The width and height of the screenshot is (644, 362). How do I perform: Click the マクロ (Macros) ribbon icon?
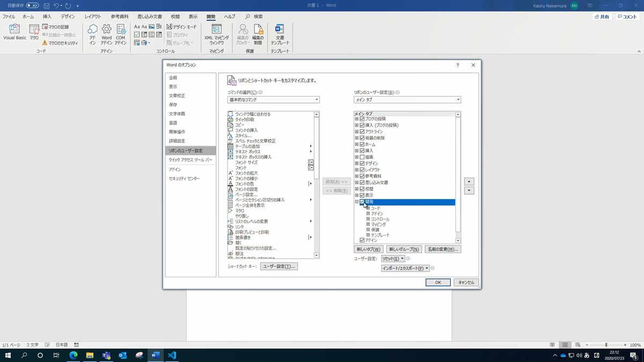point(34,32)
